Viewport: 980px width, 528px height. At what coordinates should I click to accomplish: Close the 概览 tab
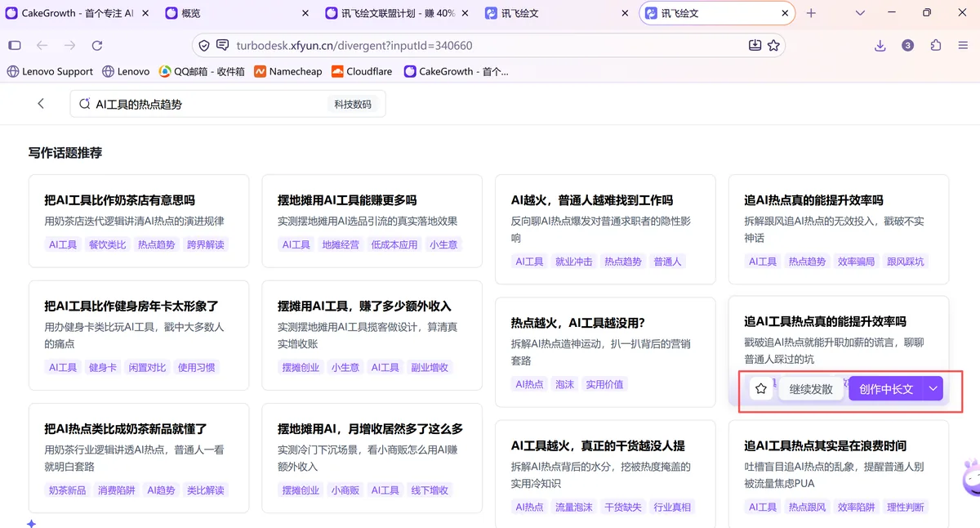pos(305,13)
